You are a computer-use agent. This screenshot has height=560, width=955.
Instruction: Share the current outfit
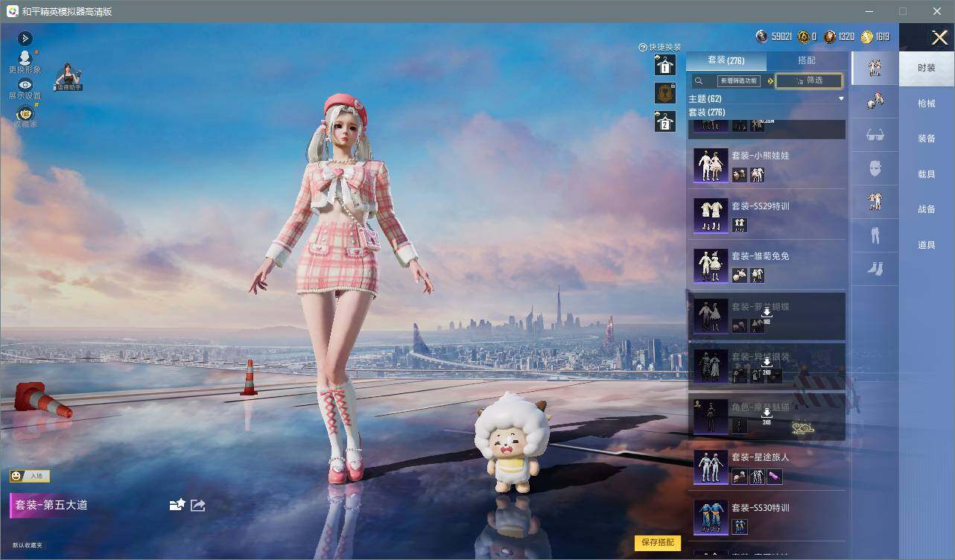coord(198,505)
